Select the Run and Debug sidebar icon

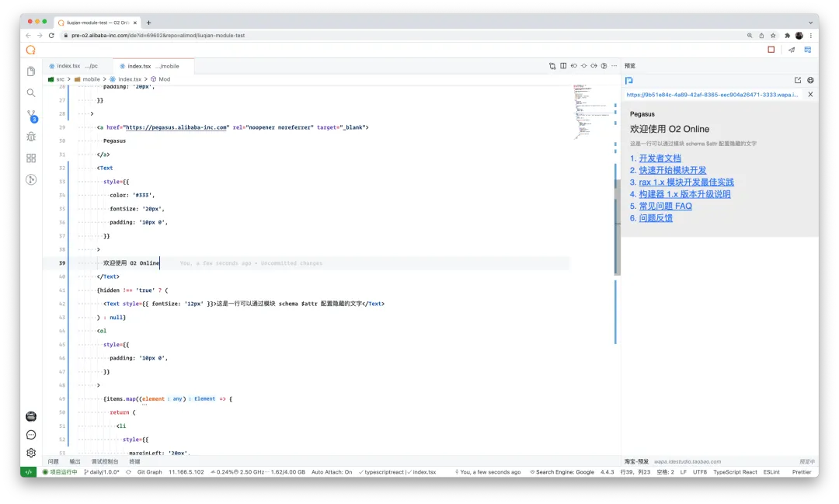[30, 137]
